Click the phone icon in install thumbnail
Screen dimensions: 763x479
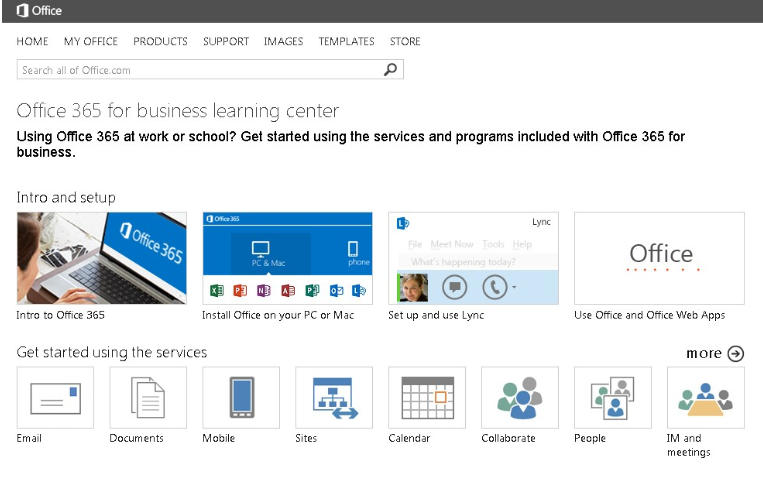click(x=353, y=249)
